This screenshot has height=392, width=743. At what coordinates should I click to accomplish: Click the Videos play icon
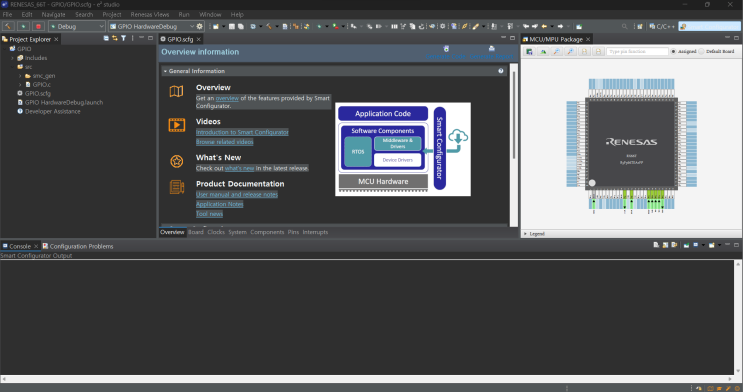click(x=177, y=125)
